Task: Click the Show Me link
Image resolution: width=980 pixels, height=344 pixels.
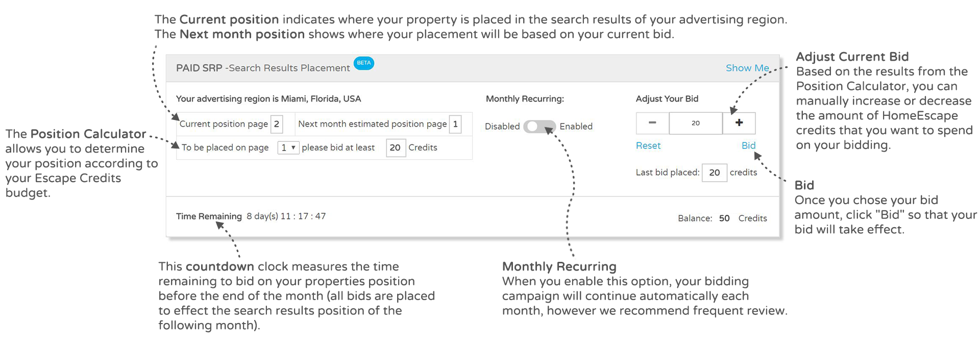Action: point(747,68)
